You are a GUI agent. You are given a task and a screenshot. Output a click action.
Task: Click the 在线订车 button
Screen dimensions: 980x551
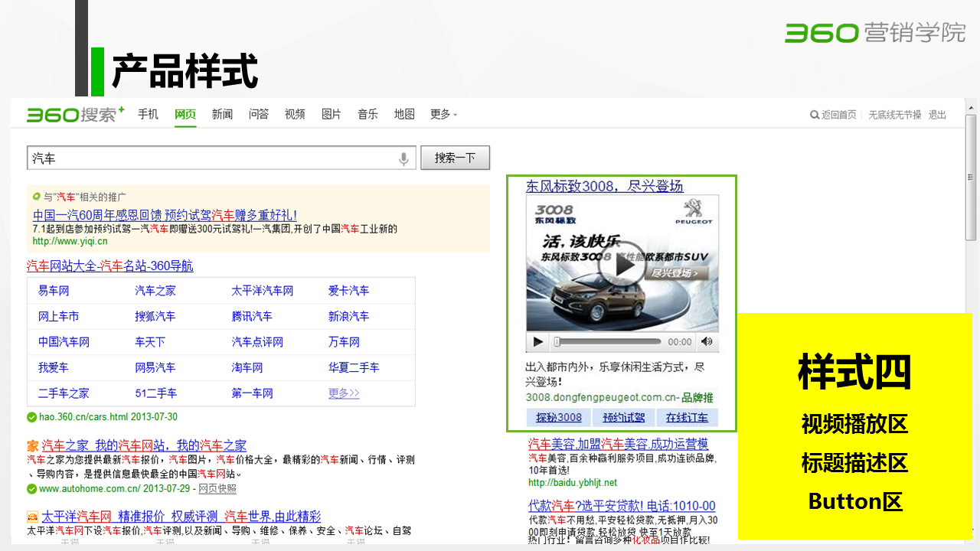[x=687, y=417]
